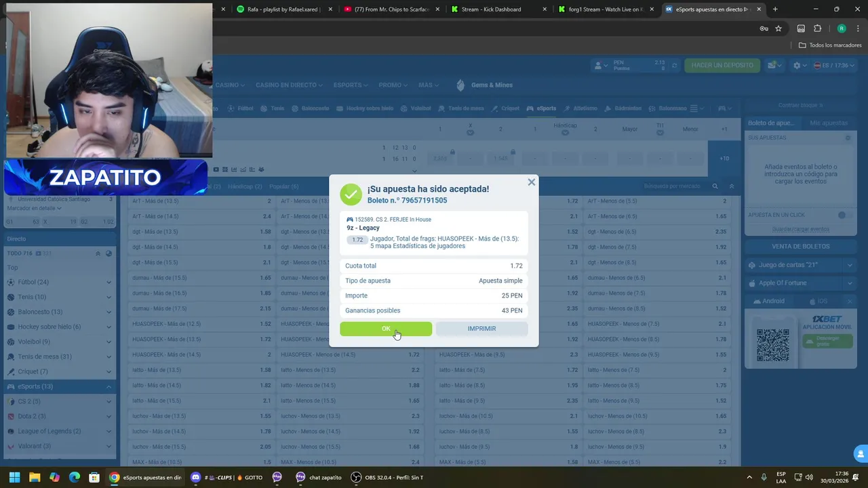Switch to iOS app tab
This screenshot has height=488, width=868.
(818, 301)
